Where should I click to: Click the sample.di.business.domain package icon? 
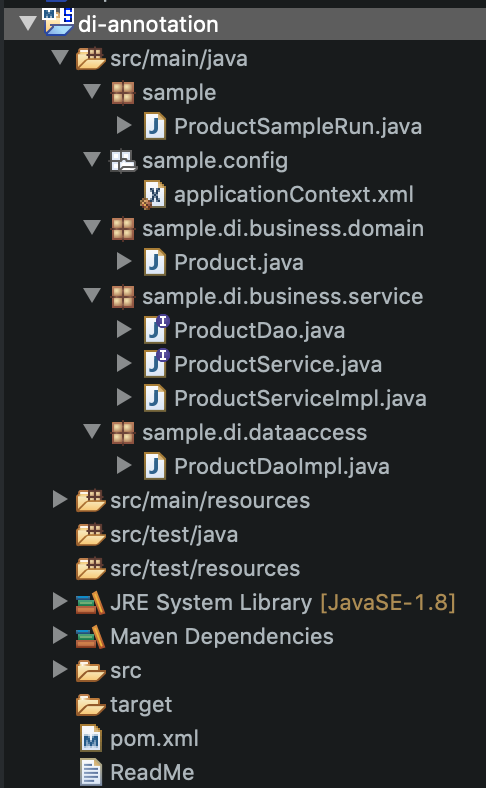123,229
